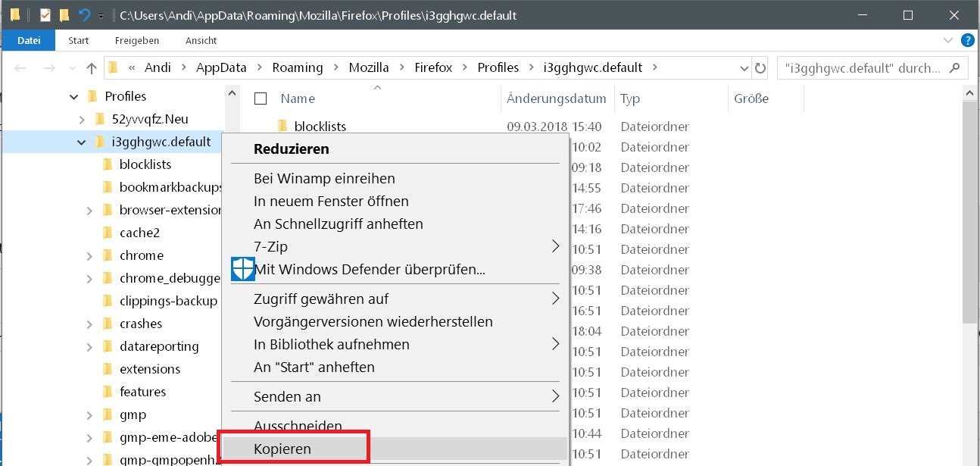The image size is (980, 466).
Task: Expand the crashes tree node
Action: [x=89, y=324]
